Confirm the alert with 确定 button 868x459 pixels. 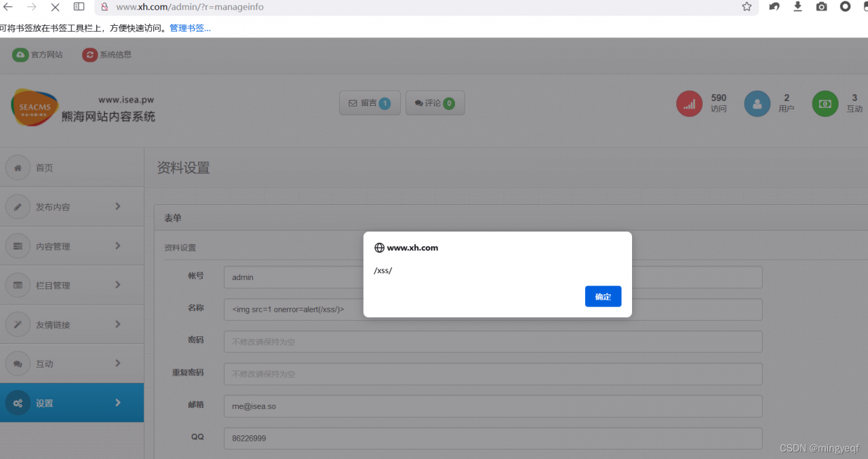pos(603,296)
